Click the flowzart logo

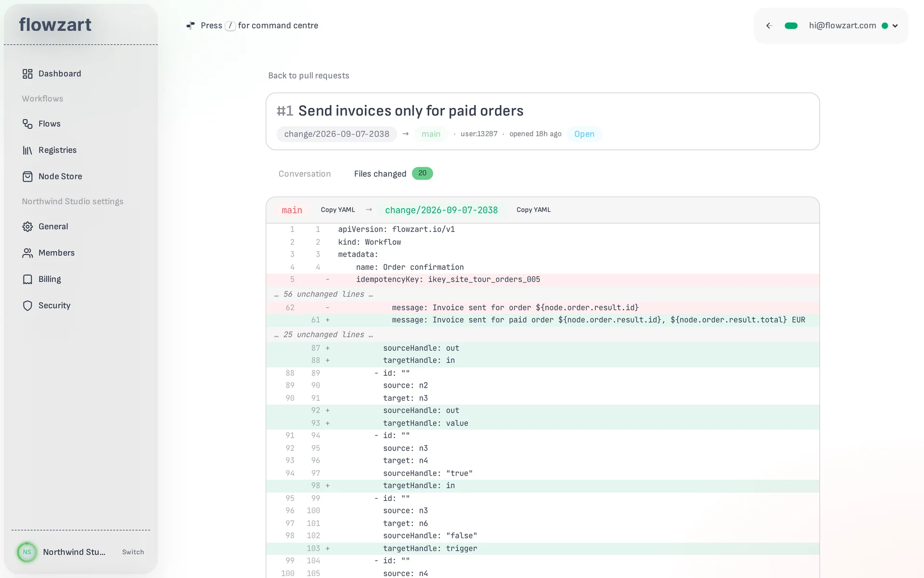(55, 25)
